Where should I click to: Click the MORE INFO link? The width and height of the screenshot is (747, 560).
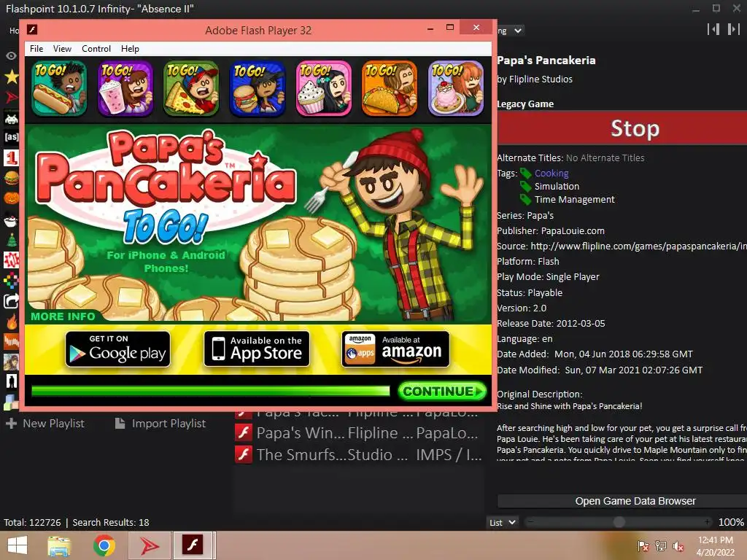coord(63,316)
